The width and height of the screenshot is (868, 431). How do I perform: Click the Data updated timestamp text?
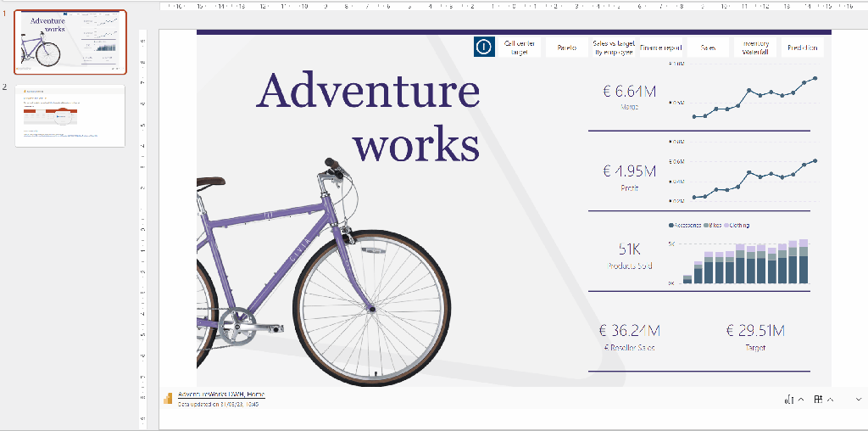[219, 405]
